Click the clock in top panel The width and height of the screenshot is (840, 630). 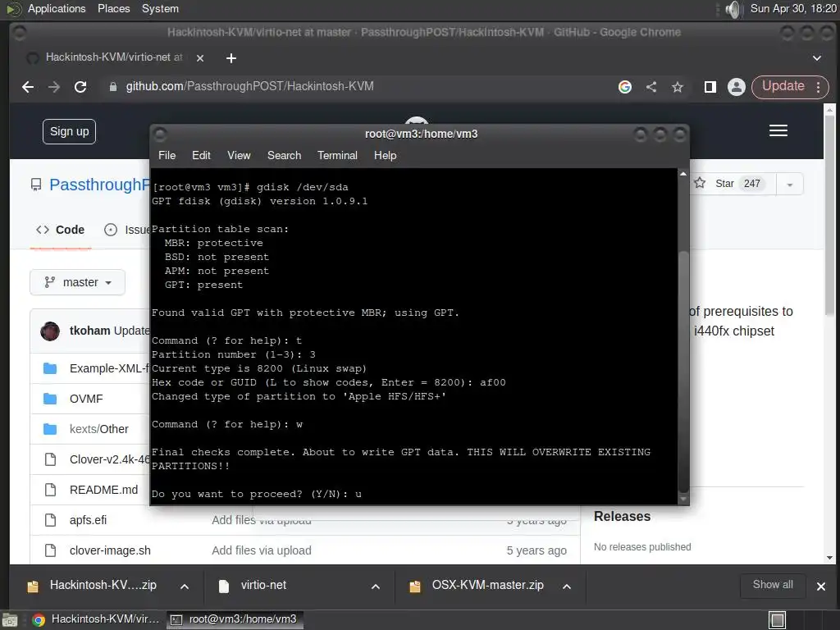(x=793, y=8)
